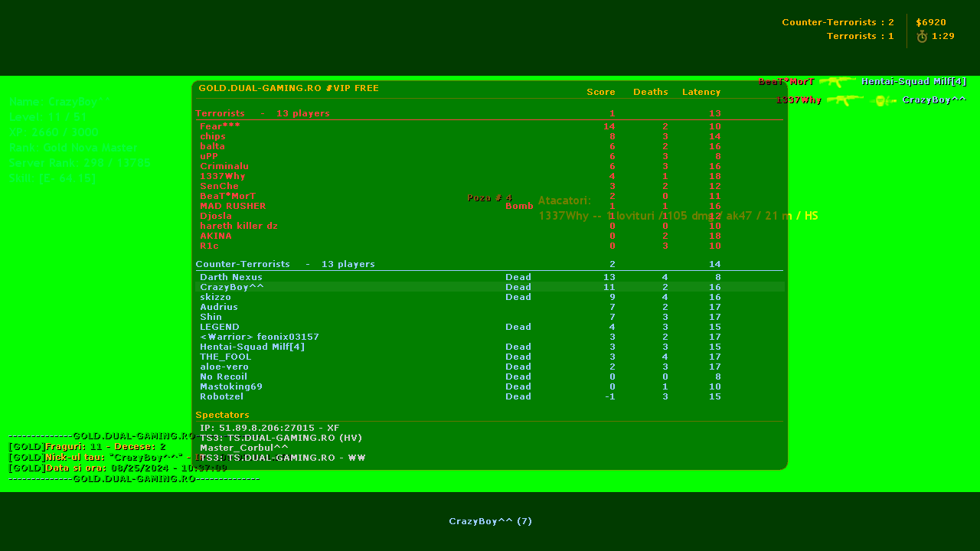Select player hareth killer dz

point(239,226)
